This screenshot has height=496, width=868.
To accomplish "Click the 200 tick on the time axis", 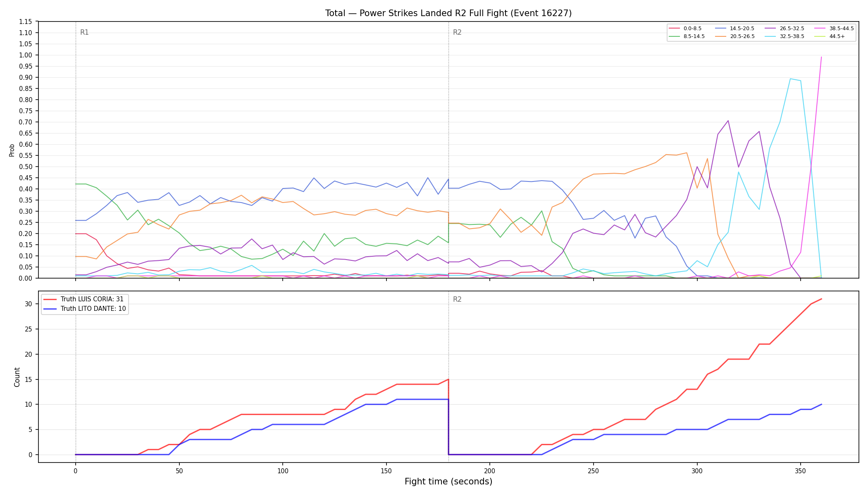I will (489, 470).
